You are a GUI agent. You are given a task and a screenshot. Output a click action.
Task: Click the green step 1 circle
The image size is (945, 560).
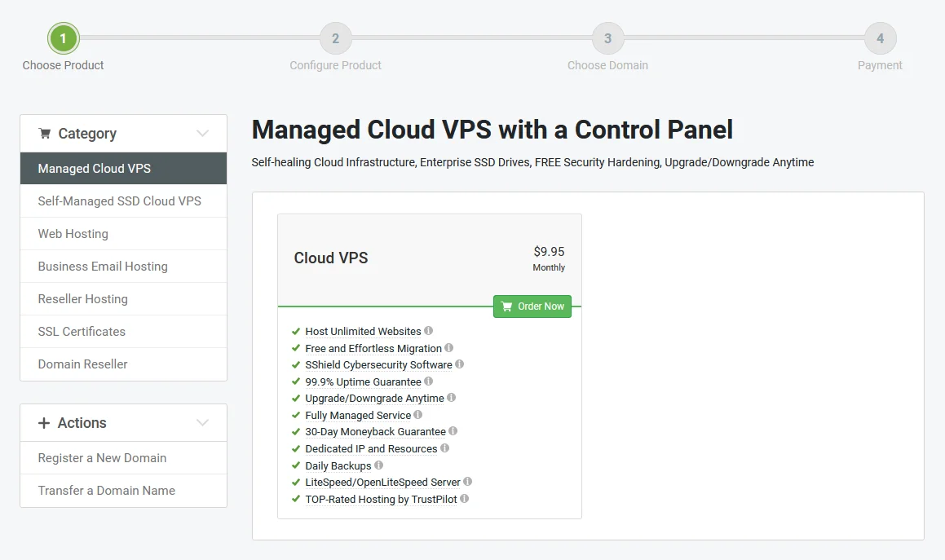[63, 37]
